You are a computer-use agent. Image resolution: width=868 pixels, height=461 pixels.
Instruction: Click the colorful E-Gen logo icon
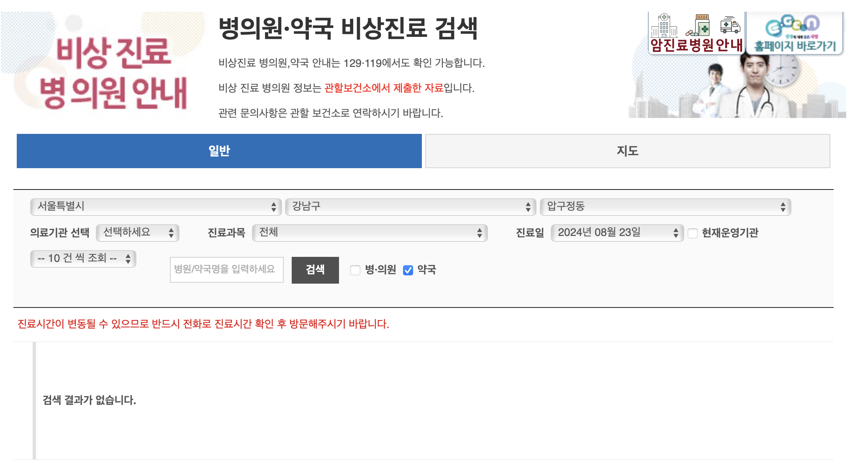(792, 25)
